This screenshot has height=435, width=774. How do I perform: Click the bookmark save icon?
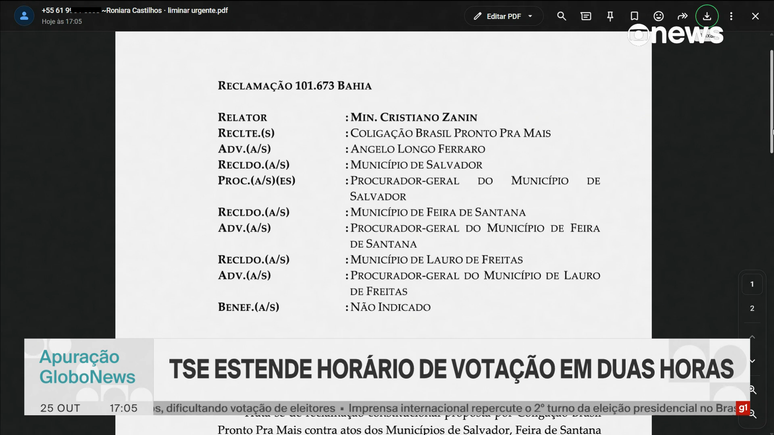click(634, 16)
